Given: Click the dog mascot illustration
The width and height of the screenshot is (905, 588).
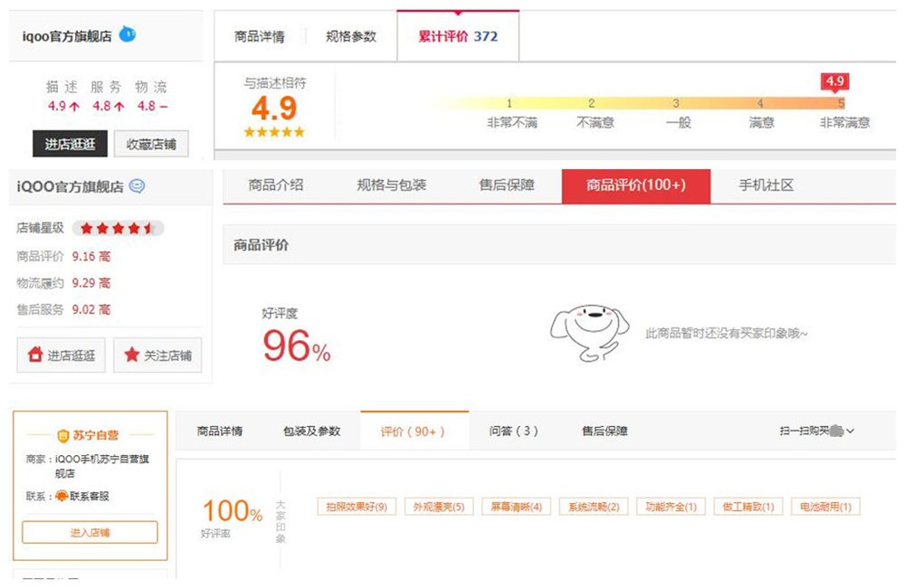Looking at the screenshot, I should [589, 333].
